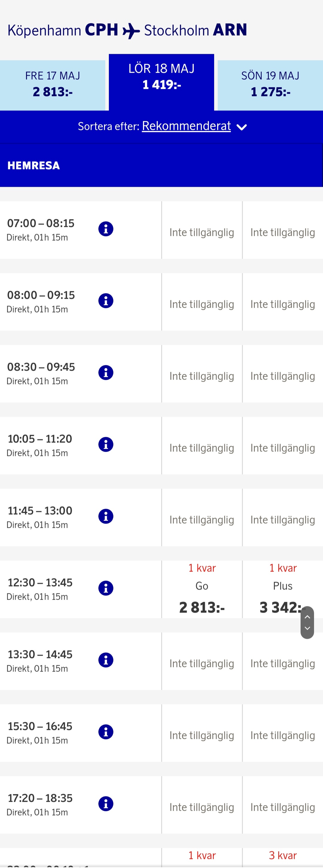Expand sort options with the chevron arrow
This screenshot has width=323, height=868.
(242, 127)
